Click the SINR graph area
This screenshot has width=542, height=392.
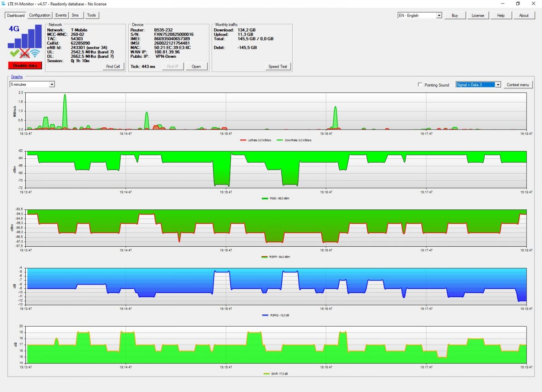coord(276,345)
